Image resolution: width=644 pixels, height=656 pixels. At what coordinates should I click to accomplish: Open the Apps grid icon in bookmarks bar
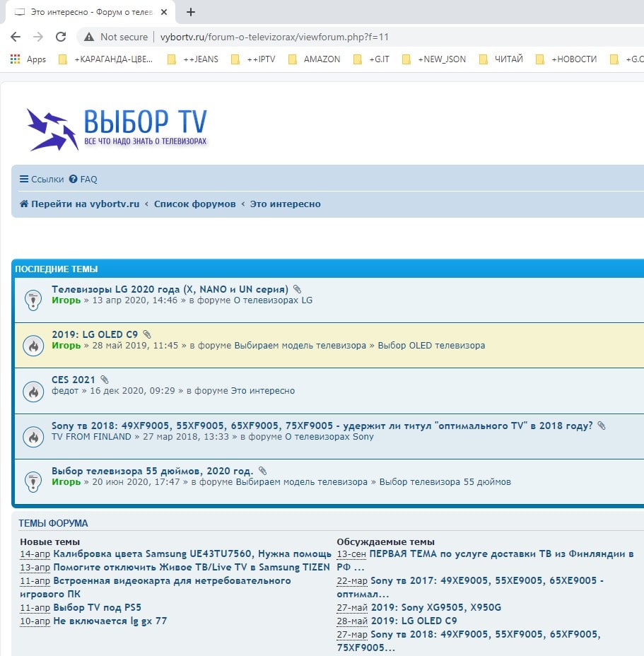(15, 59)
